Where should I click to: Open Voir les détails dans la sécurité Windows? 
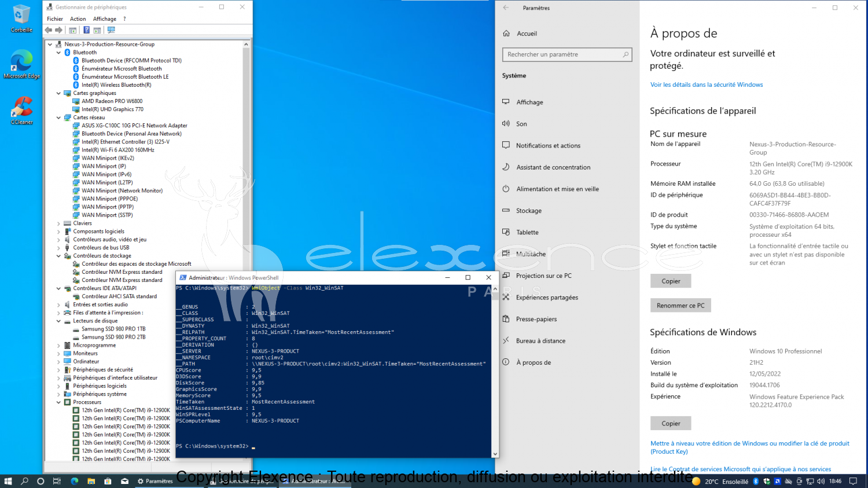click(x=707, y=85)
